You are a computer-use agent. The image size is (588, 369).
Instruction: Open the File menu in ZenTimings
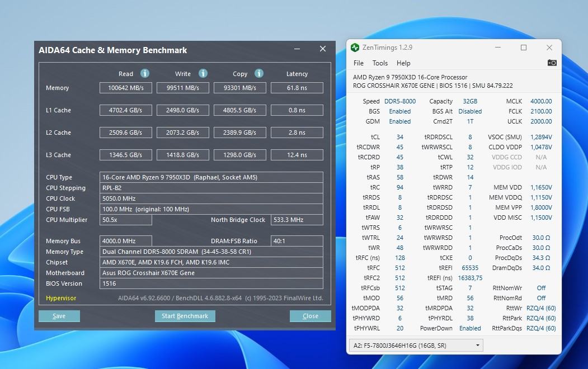[x=359, y=63]
